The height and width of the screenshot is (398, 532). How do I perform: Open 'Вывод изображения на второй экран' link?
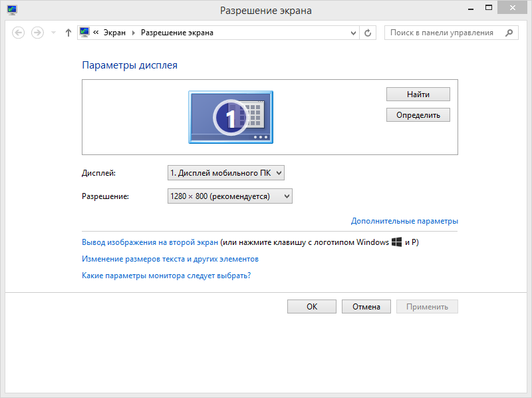[x=150, y=242]
